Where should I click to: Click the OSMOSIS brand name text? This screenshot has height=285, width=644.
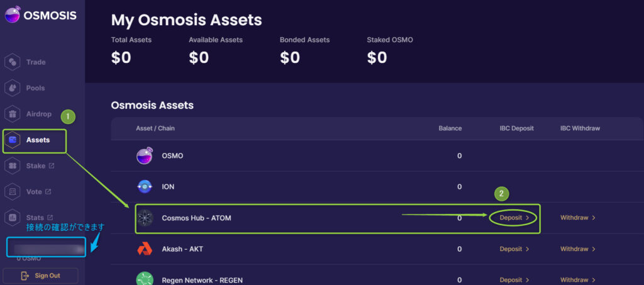(x=50, y=15)
